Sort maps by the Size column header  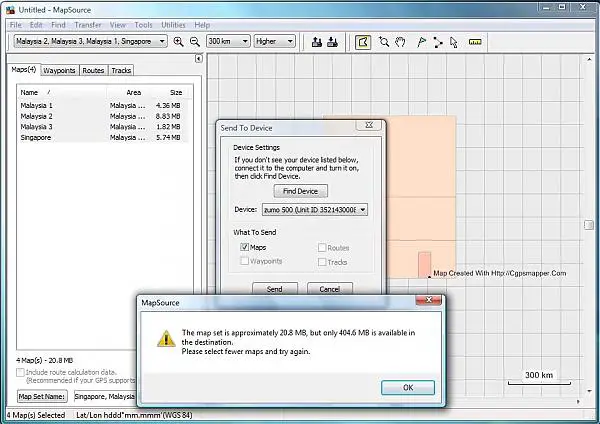pyautogui.click(x=171, y=92)
